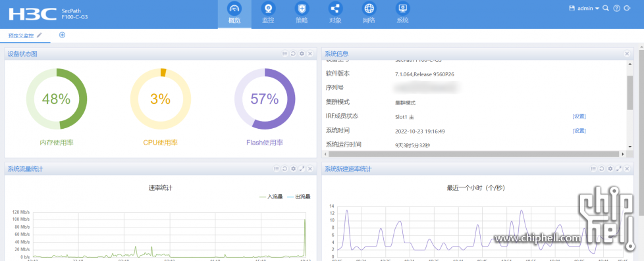Click the page vertical scrollbar thumb

(641, 133)
